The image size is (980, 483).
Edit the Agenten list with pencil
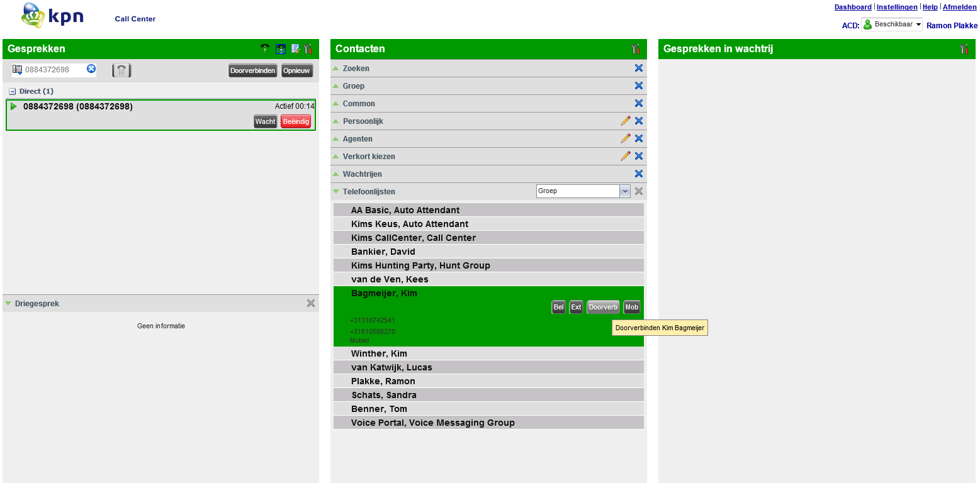pos(625,138)
